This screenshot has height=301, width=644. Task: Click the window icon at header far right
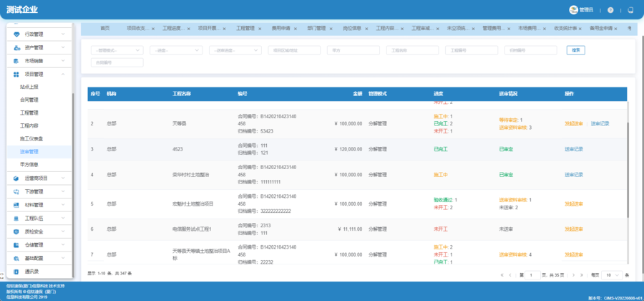tap(631, 10)
